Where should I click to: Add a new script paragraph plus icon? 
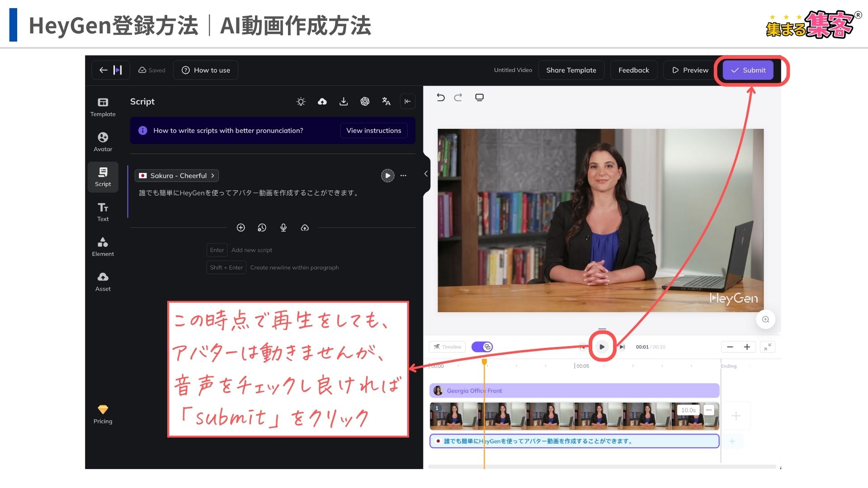point(241,228)
